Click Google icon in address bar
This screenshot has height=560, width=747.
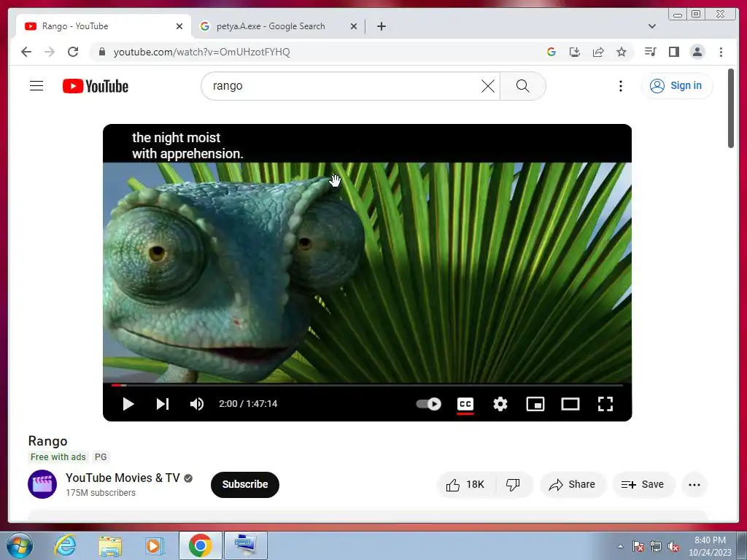pyautogui.click(x=551, y=52)
